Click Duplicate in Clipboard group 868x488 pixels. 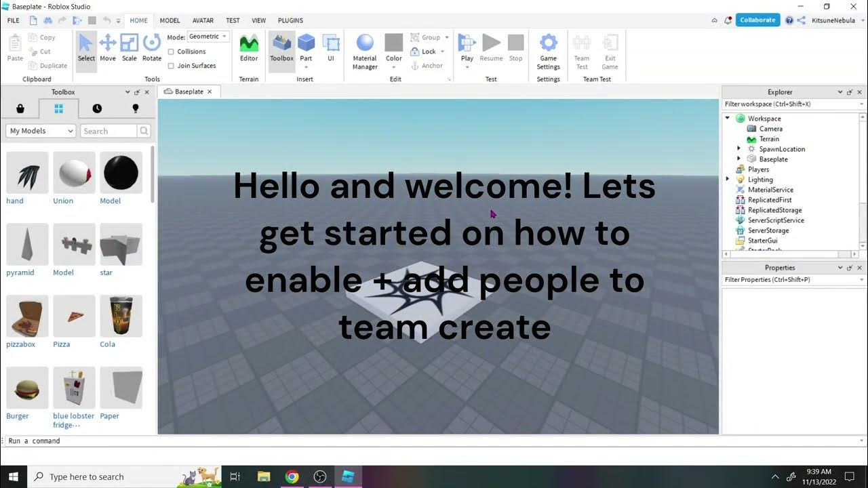coord(47,66)
